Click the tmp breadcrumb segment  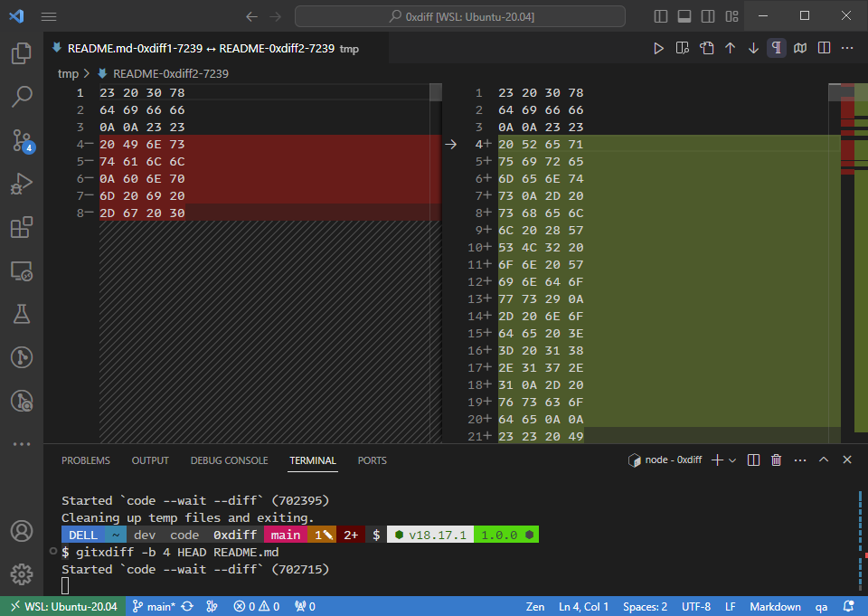click(68, 73)
